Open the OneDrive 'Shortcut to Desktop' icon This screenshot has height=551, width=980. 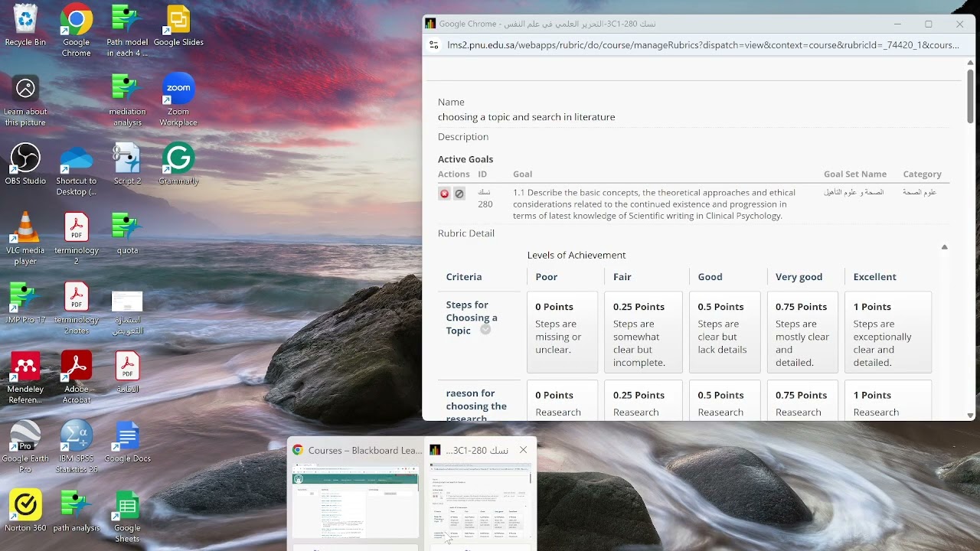coord(77,170)
